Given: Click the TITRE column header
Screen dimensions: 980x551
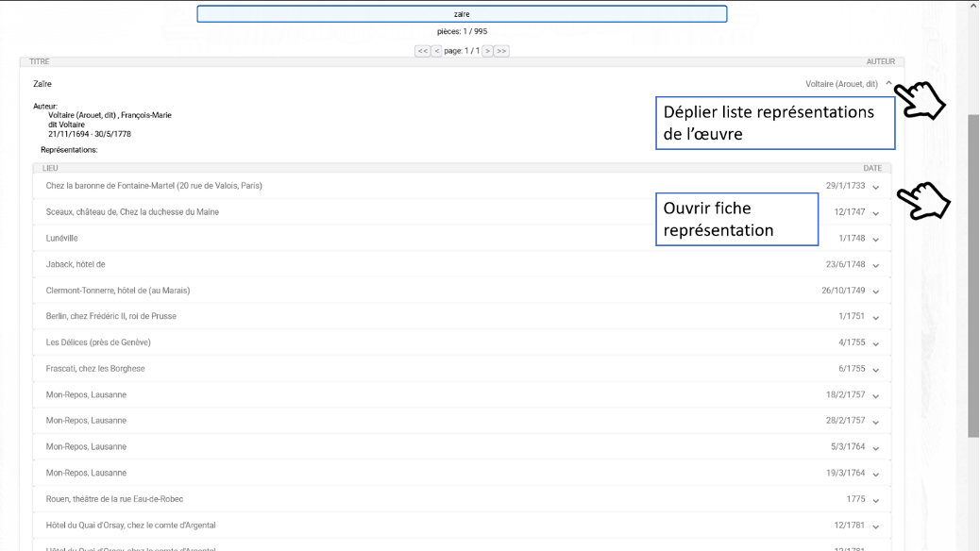Looking at the screenshot, I should coord(40,62).
